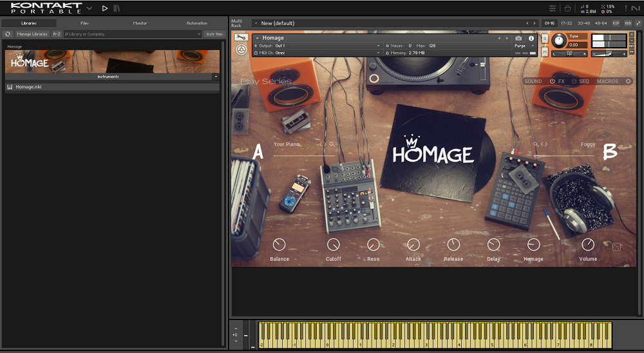The width and height of the screenshot is (644, 353).
Task: Open the New (default) multi rack dropdown
Action: 256,23
